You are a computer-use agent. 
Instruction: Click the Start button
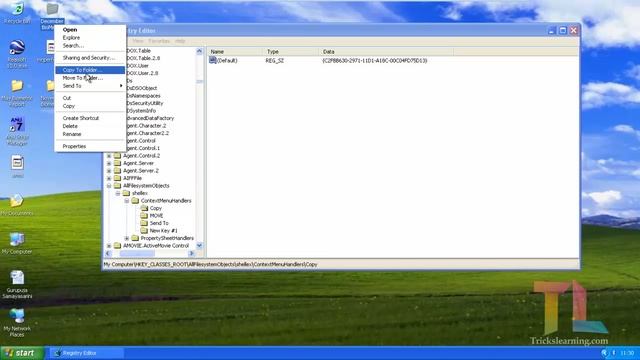22,353
